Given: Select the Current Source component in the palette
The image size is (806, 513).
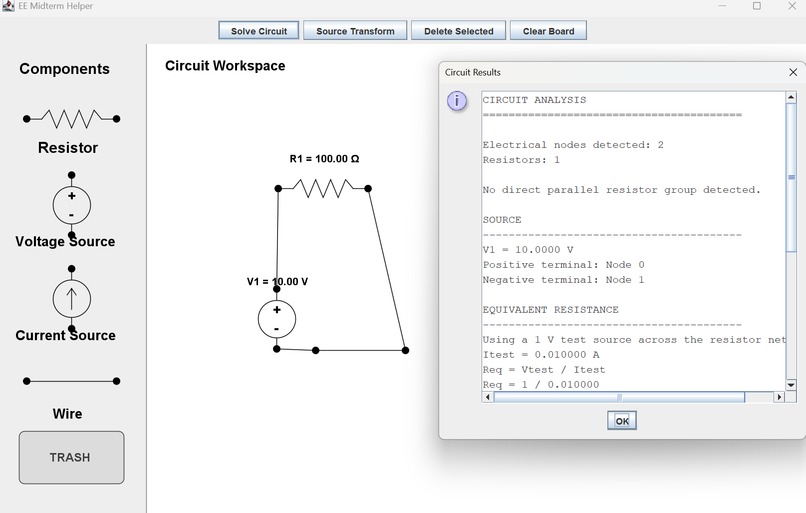Looking at the screenshot, I should 71,299.
